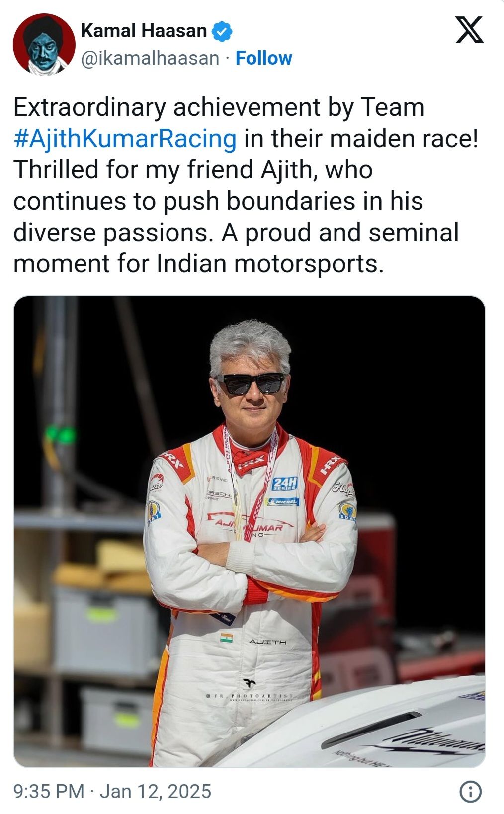The width and height of the screenshot is (504, 814).
Task: Open the #AjithKumarRacing hashtag
Action: 125,138
